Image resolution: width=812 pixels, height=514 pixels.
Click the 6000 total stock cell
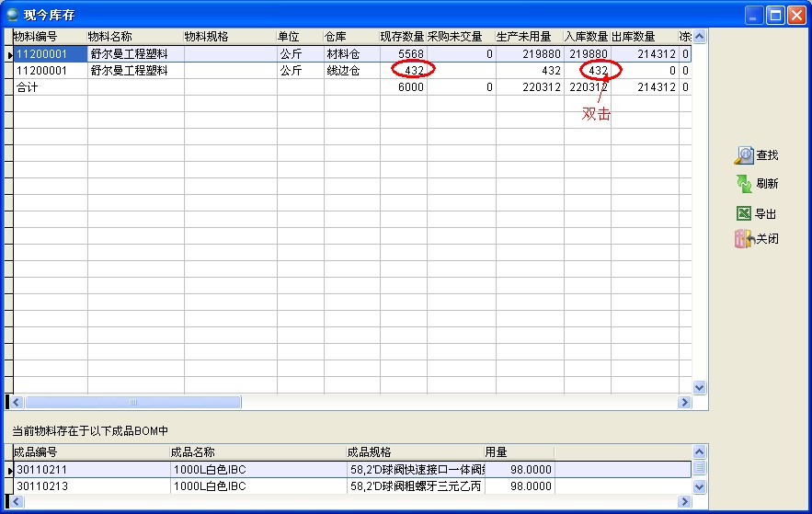[x=404, y=87]
